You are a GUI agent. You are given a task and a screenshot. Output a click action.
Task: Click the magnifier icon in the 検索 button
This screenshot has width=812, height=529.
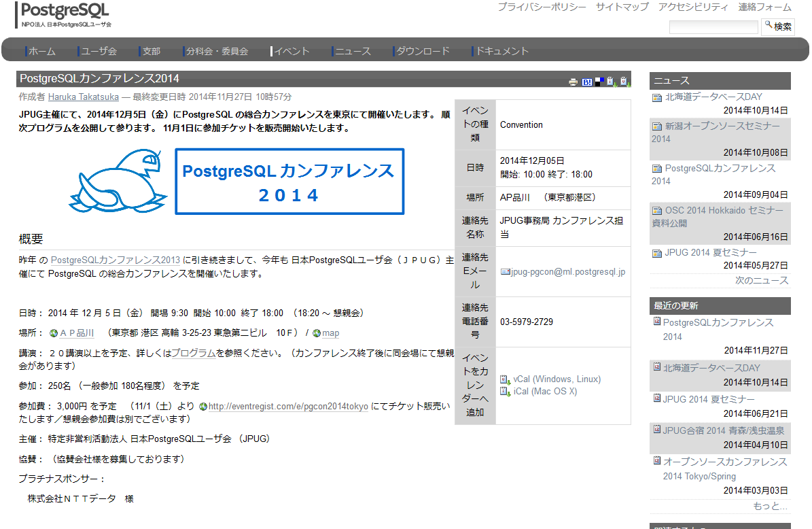[x=769, y=24]
